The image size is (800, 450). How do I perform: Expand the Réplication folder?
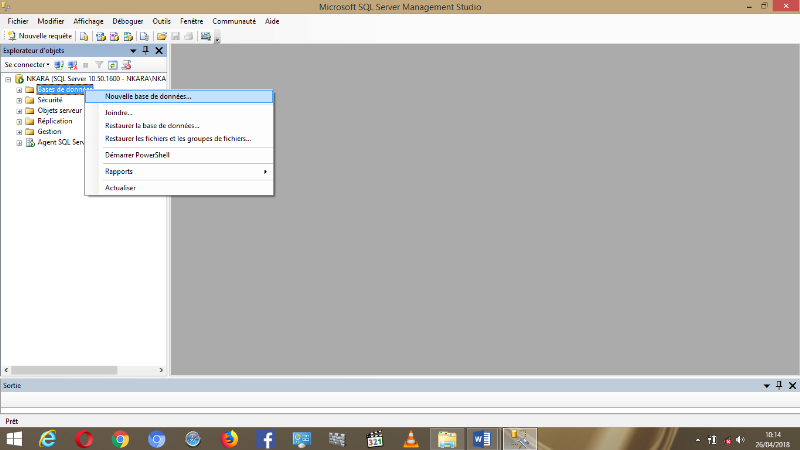(19, 121)
